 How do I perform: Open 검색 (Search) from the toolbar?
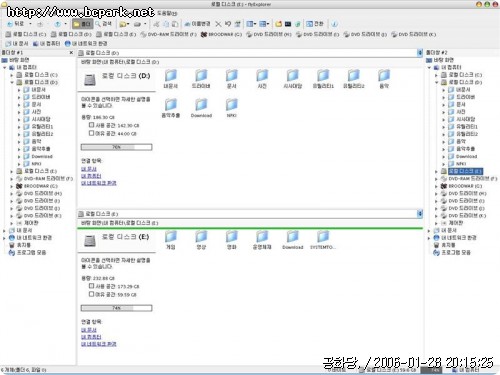(x=103, y=24)
